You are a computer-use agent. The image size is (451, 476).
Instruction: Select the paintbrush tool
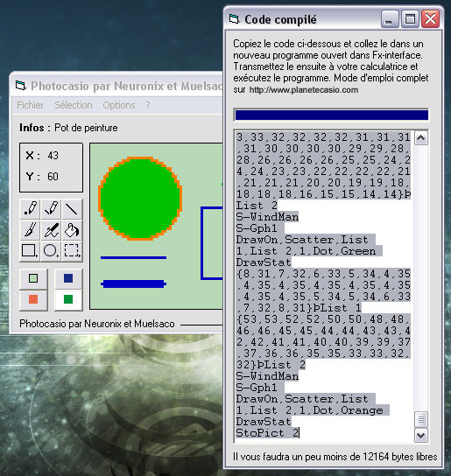[30, 229]
